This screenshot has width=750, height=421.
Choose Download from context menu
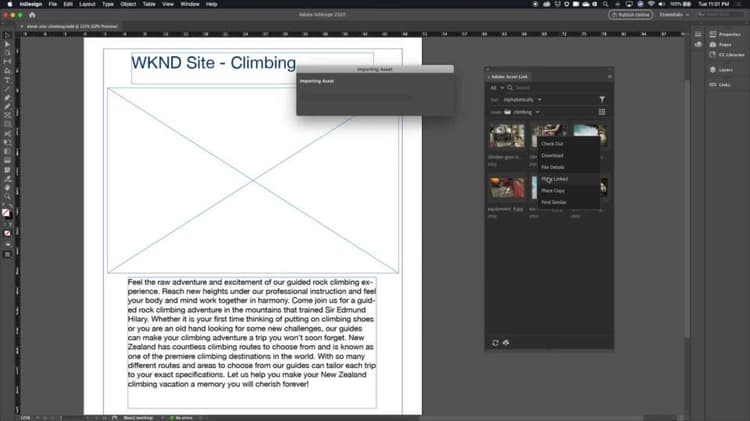click(x=568, y=155)
